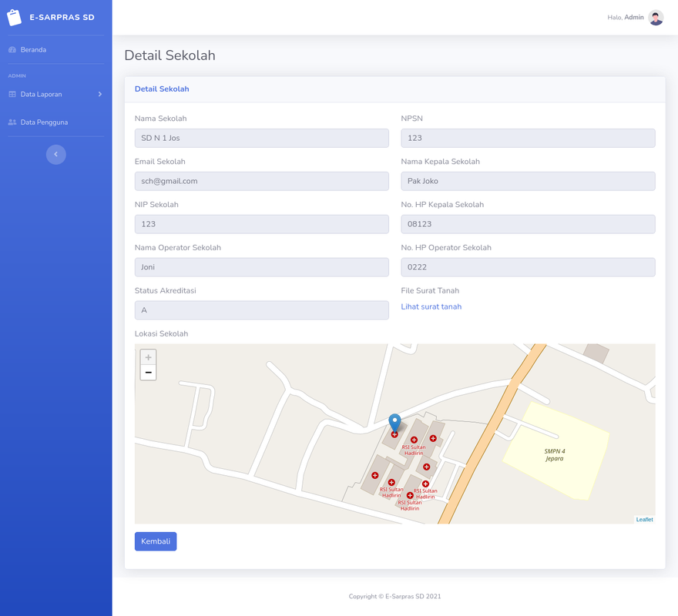Click the hospital cross icon beside top RSI Sultan Hadlirin label
Screen dimensions: 678x616
point(414,440)
